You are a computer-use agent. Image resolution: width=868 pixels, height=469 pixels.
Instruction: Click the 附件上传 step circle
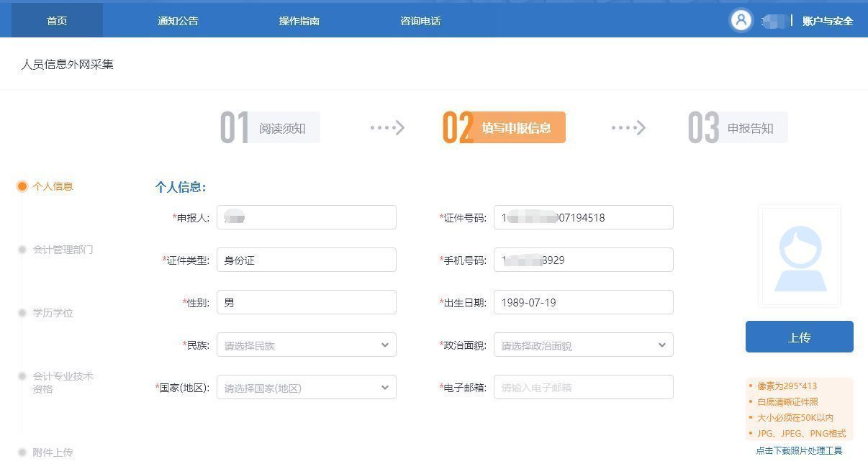(x=22, y=452)
